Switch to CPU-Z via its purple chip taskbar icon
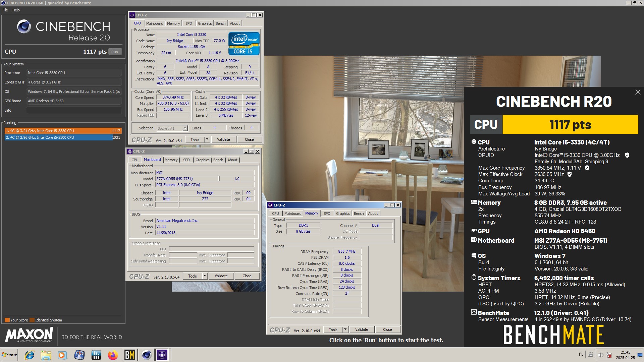Image resolution: width=644 pixels, height=362 pixels. pos(162,355)
